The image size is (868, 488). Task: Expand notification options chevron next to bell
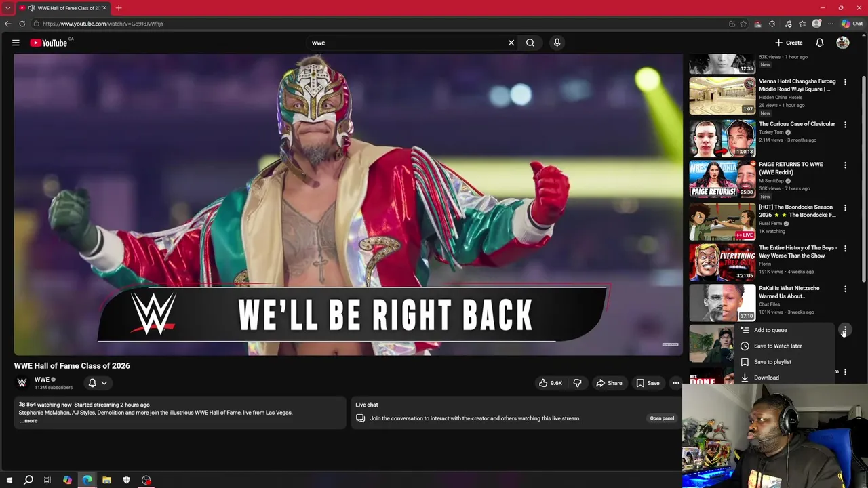[x=104, y=383]
